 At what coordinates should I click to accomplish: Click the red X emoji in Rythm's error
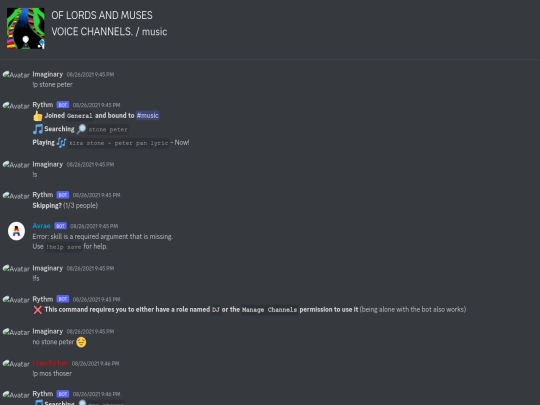click(38, 310)
